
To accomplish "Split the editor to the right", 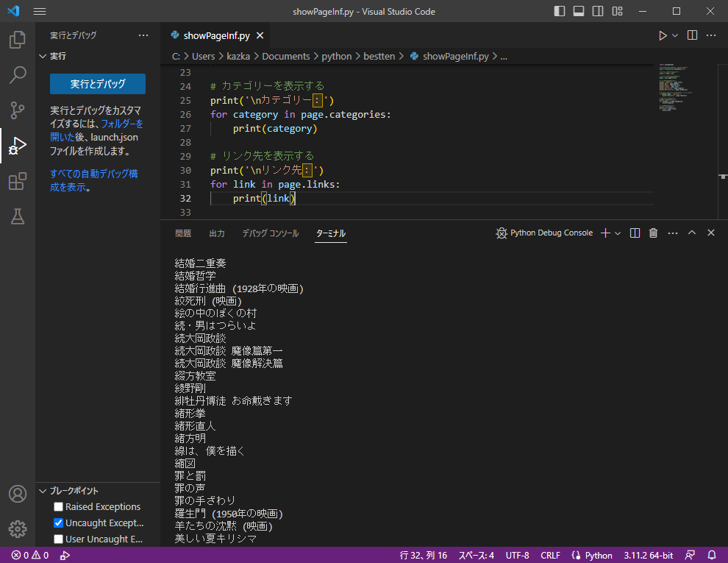I will click(692, 35).
